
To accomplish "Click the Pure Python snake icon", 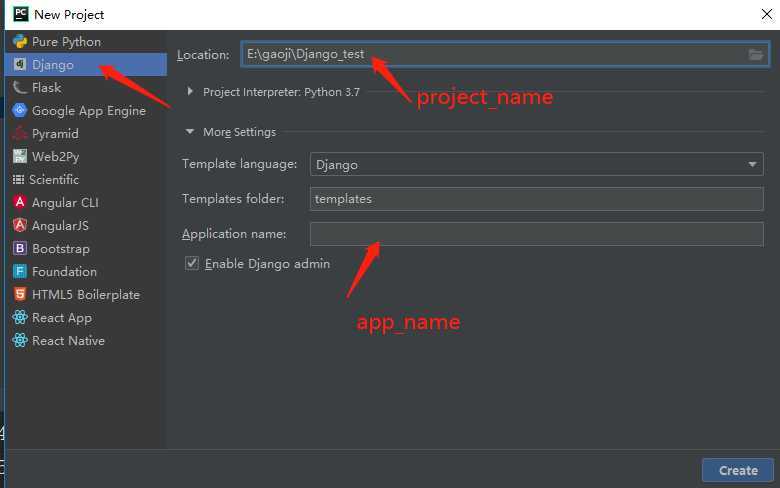I will point(20,41).
